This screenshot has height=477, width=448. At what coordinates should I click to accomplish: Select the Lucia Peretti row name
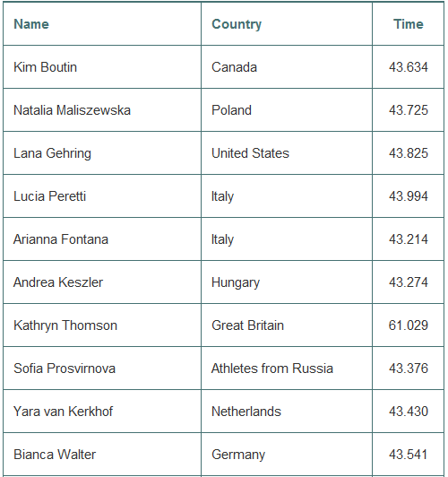[x=49, y=196]
